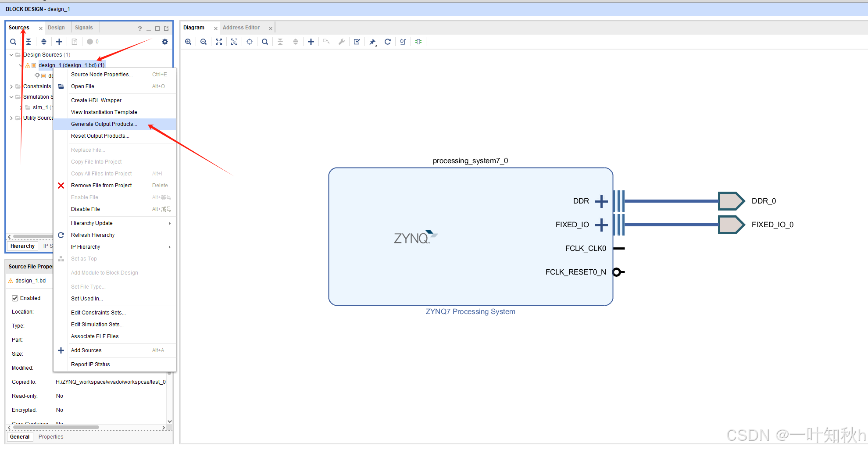This screenshot has height=450, width=868.
Task: Select Disable File in context menu
Action: coord(114,209)
